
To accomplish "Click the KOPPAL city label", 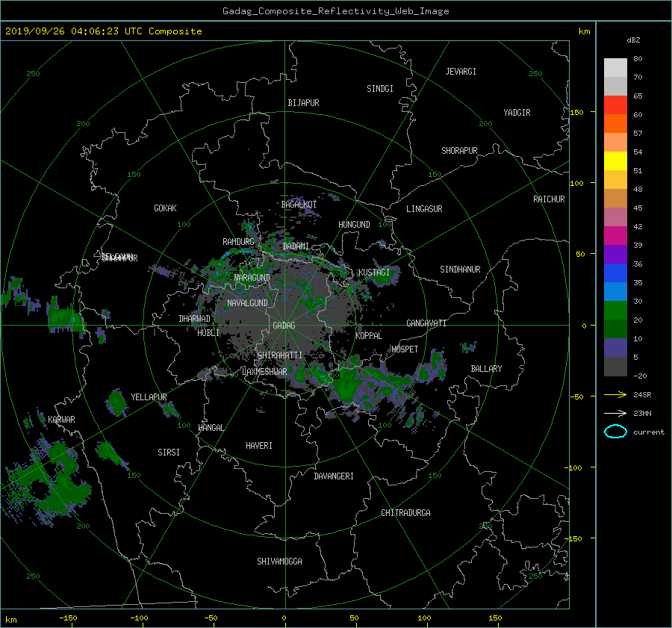I will pos(369,335).
